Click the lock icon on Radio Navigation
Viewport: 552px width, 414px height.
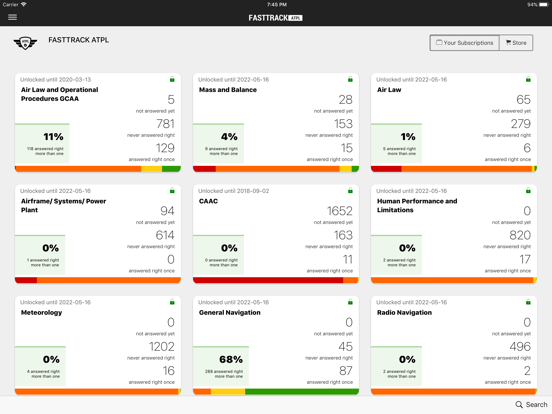click(528, 302)
